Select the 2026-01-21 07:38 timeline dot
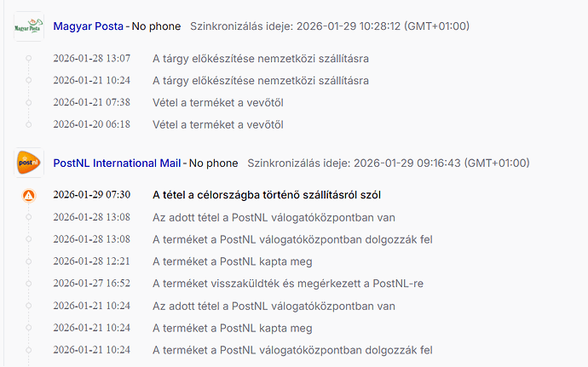 [x=29, y=102]
